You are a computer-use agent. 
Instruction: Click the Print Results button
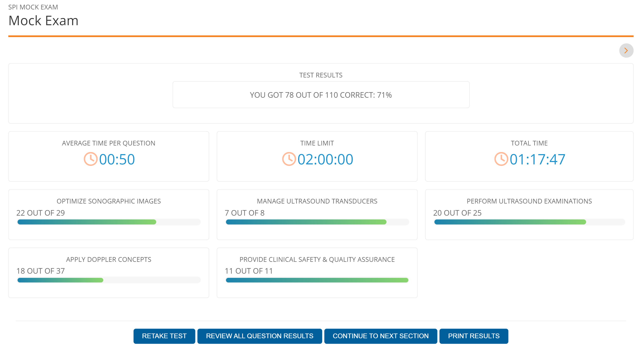click(473, 336)
